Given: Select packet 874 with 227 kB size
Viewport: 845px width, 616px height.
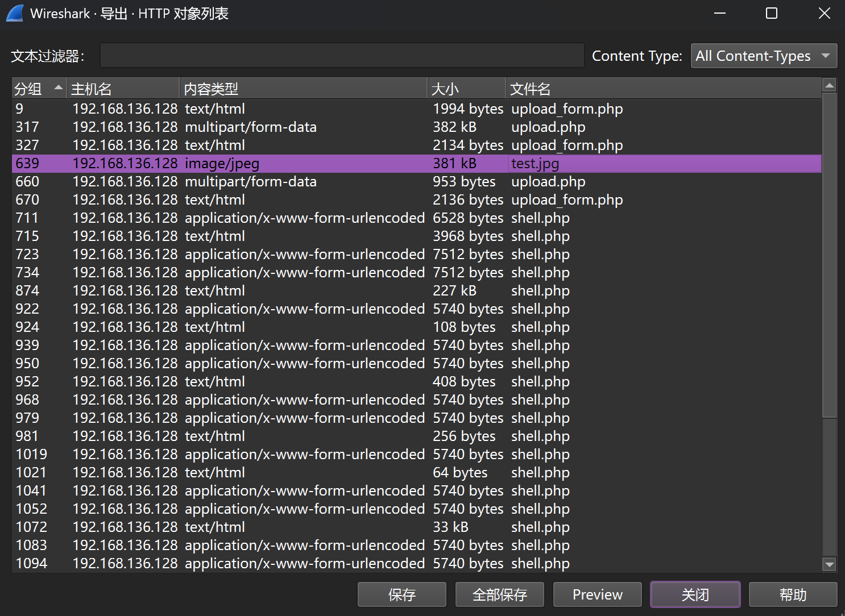Looking at the screenshot, I should [417, 290].
